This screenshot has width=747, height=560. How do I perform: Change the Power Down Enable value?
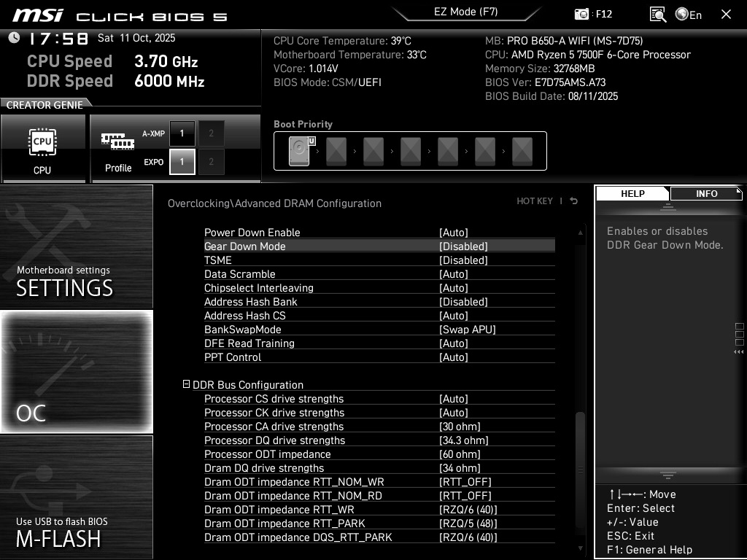[x=453, y=233]
